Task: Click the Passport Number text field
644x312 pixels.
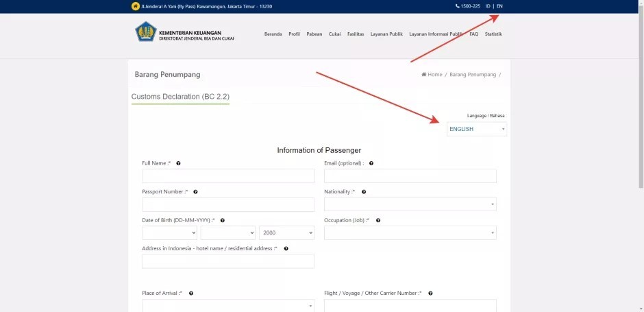Action: tap(227, 204)
